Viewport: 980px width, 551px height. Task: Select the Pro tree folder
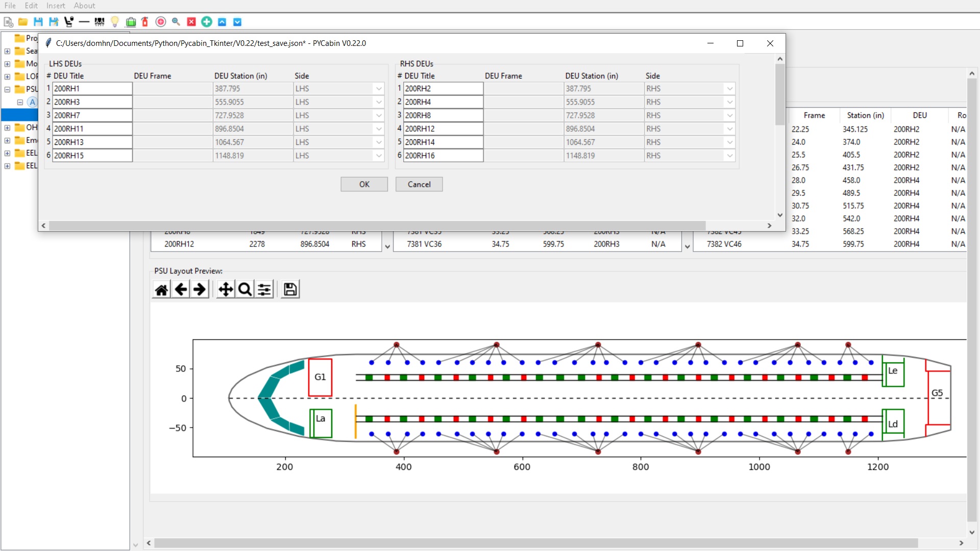coord(26,38)
